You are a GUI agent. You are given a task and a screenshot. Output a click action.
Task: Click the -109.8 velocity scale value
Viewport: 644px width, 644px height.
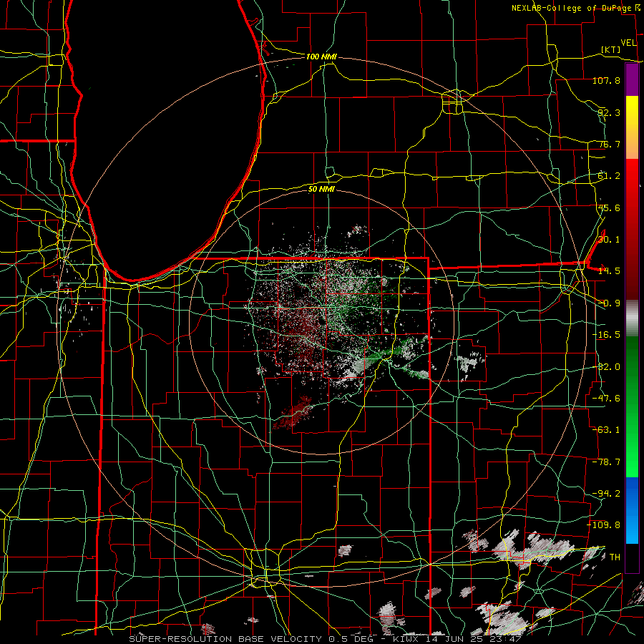(603, 525)
